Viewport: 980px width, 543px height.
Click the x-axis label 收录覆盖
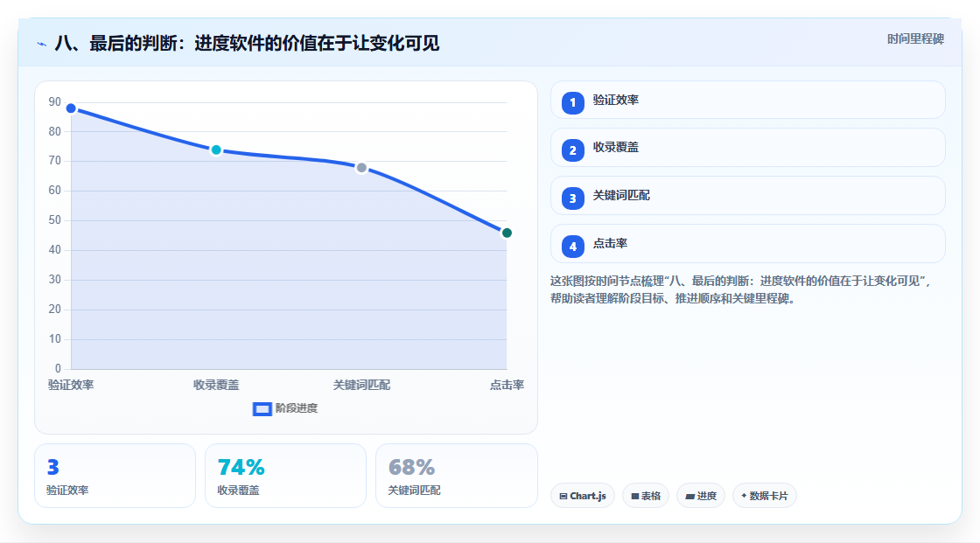[x=216, y=385]
